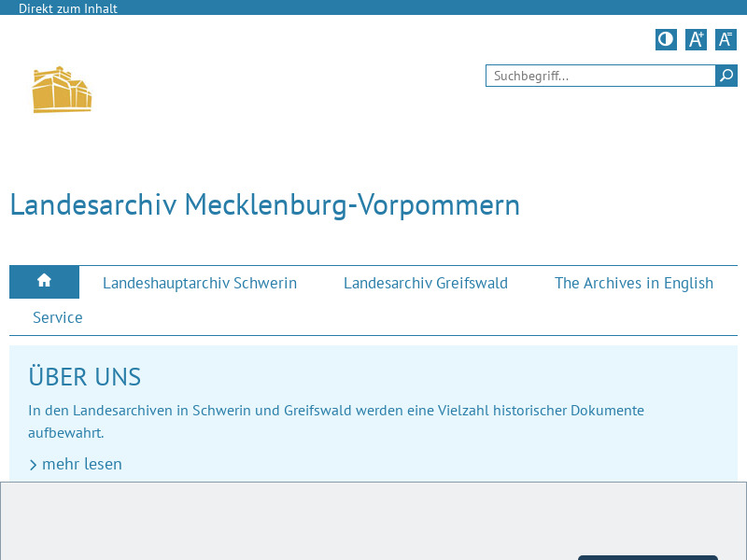Click the magnifying glass to start a search
Screen dimensions: 747x560
(x=726, y=76)
